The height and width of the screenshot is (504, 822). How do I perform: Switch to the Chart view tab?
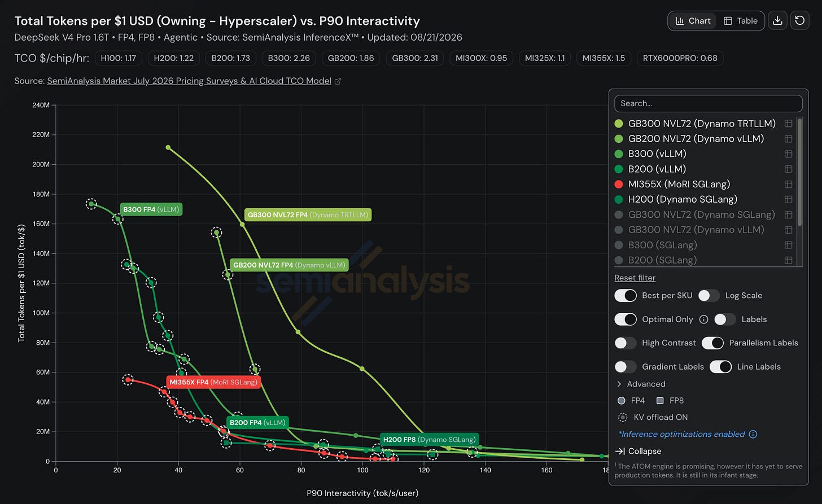[693, 21]
